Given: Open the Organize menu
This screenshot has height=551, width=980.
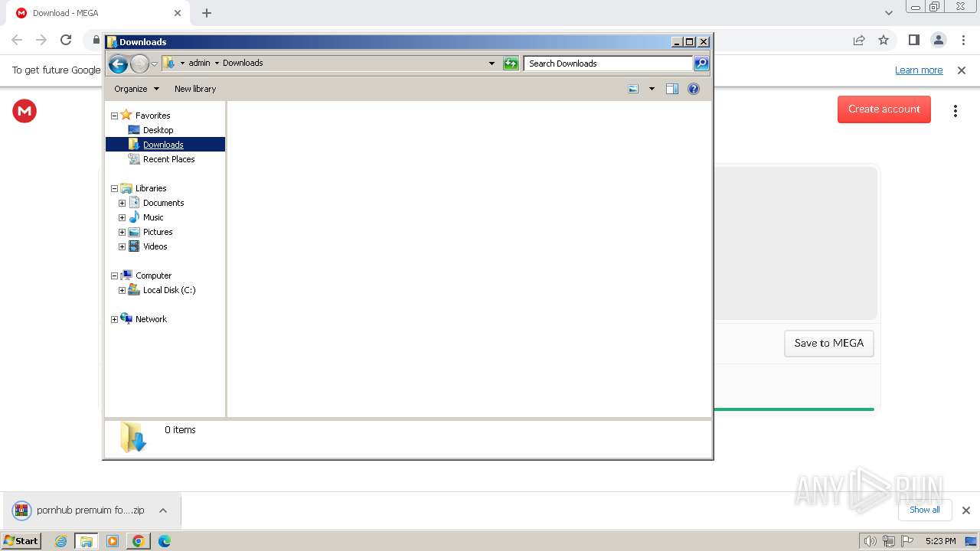Looking at the screenshot, I should pyautogui.click(x=136, y=89).
